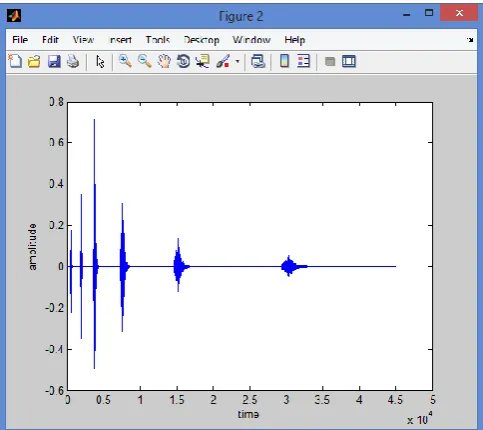Click the 'amplitude' y-axis label
This screenshot has height=430, width=483.
(32, 247)
